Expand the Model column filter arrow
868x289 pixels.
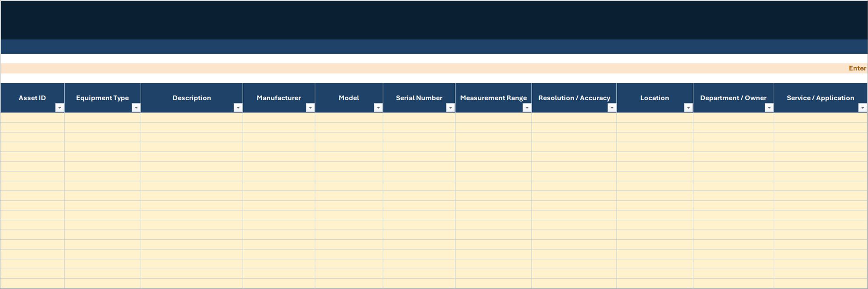tap(378, 108)
